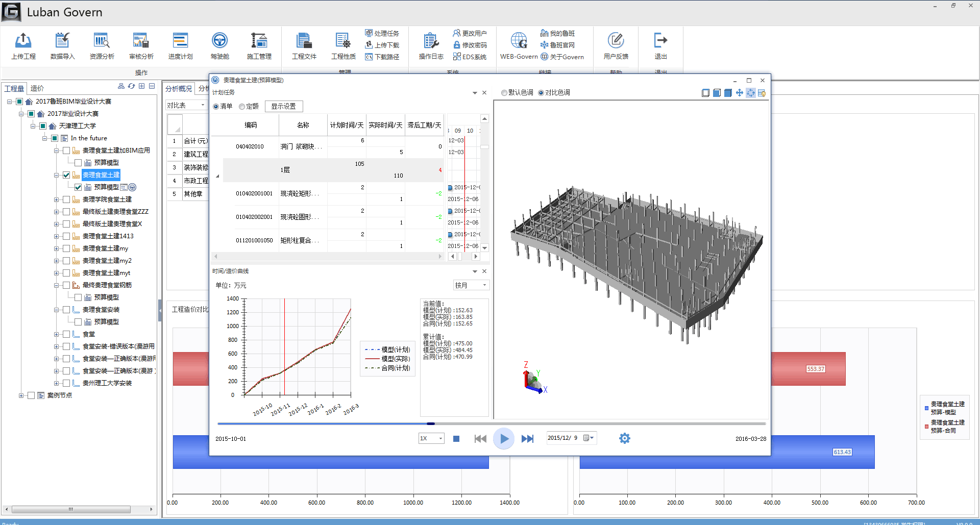Stop the schedule simulation
Screen dimensions: 980x525
point(456,438)
